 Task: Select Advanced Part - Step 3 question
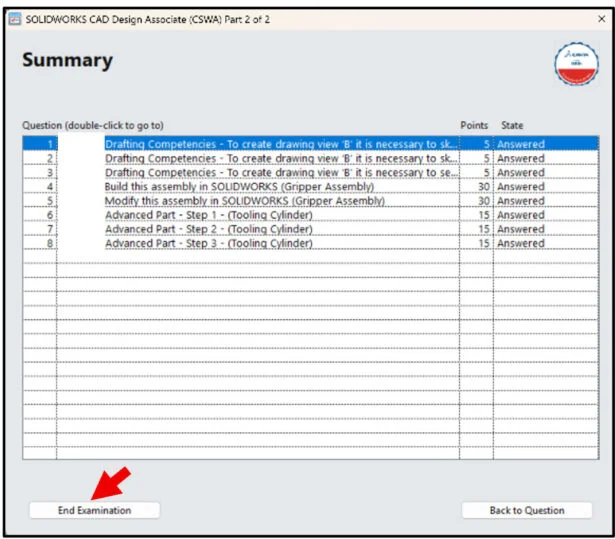[x=208, y=243]
